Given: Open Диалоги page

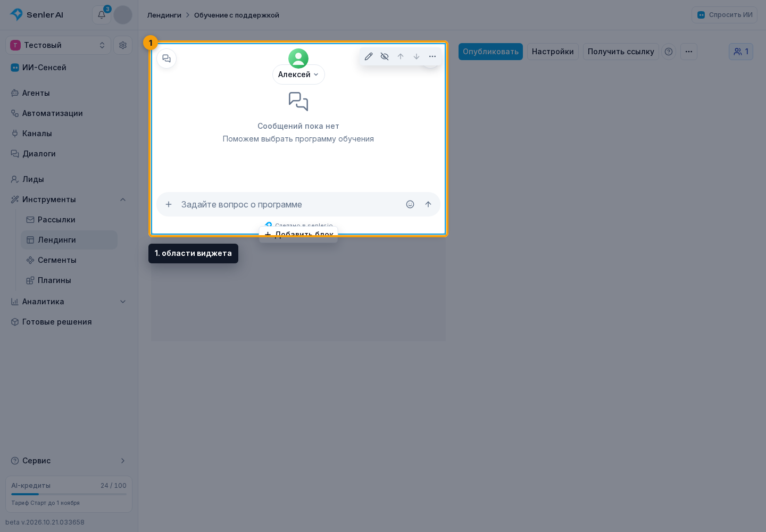Looking at the screenshot, I should click(69, 154).
